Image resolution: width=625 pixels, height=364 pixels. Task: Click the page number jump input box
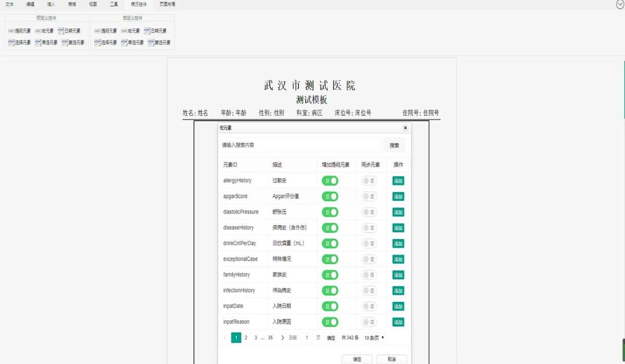pos(307,338)
